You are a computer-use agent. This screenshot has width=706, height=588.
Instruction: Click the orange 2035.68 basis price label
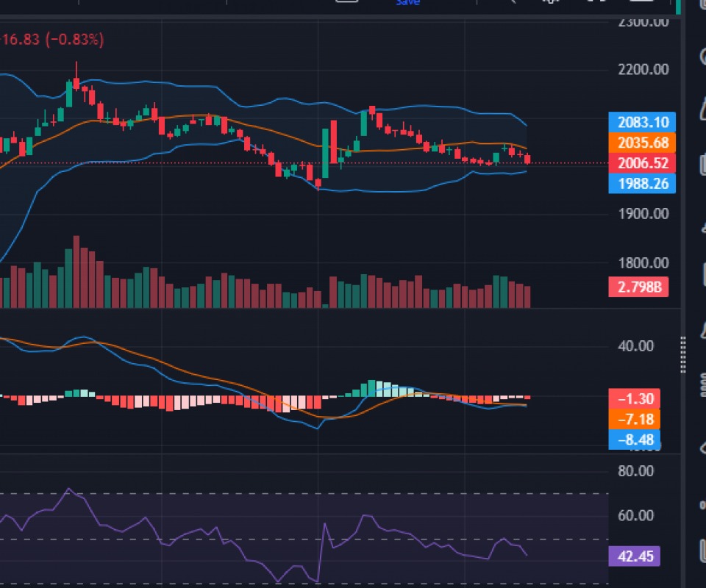click(642, 143)
